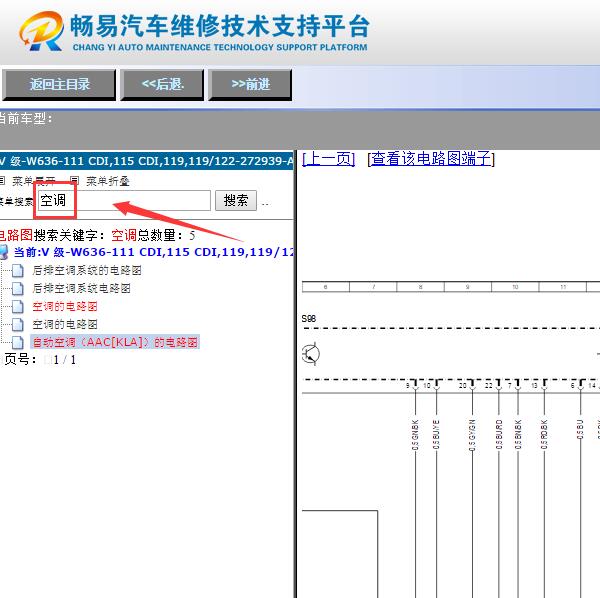Click the Chang Yi platform logo
600x598 pixels.
[42, 31]
